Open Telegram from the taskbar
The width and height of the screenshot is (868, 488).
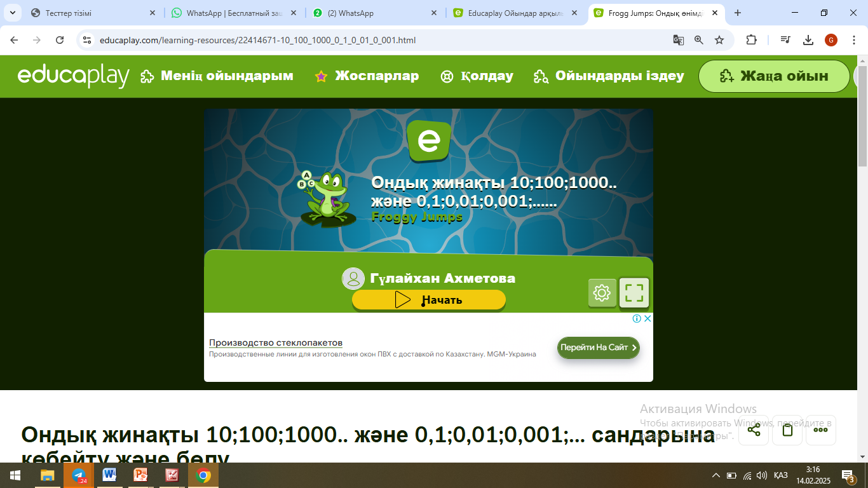79,475
